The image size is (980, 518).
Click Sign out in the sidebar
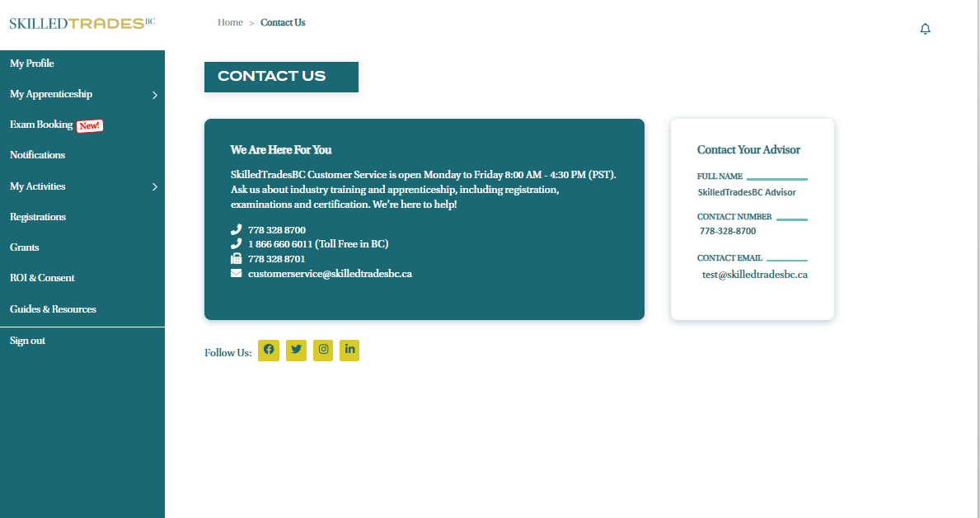pyautogui.click(x=27, y=341)
